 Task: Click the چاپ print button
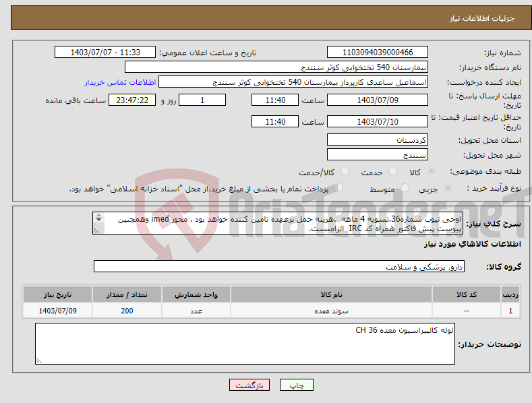[x=297, y=385]
